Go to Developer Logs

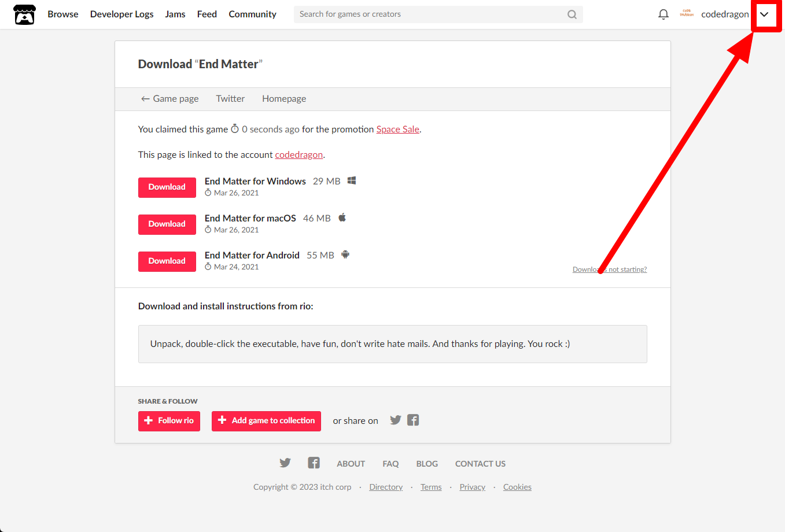coord(122,14)
